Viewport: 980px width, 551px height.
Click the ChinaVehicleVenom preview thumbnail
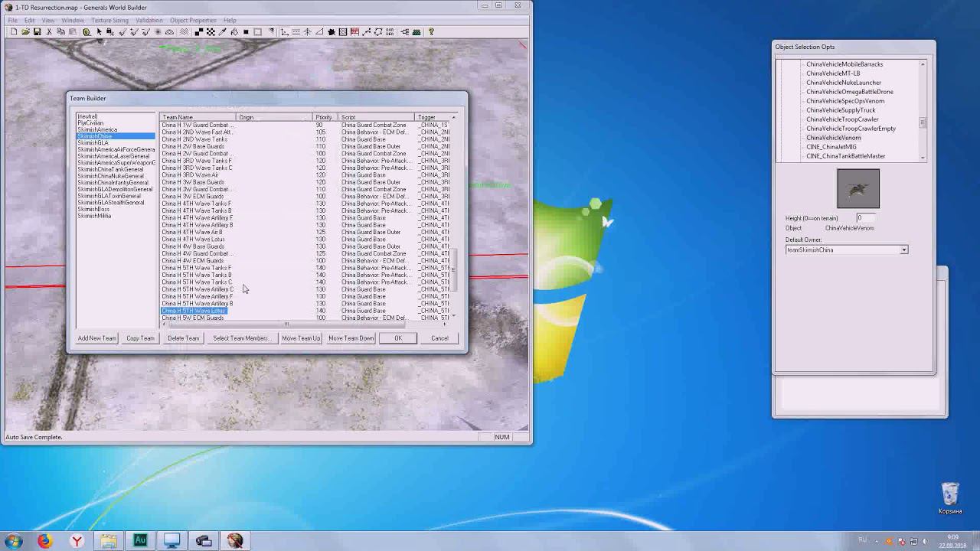point(858,188)
